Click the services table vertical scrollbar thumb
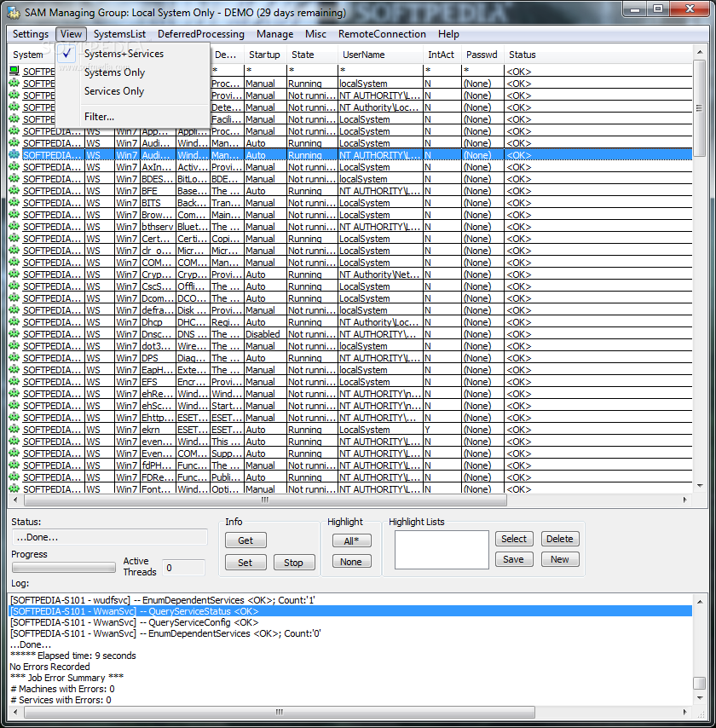 click(x=699, y=108)
